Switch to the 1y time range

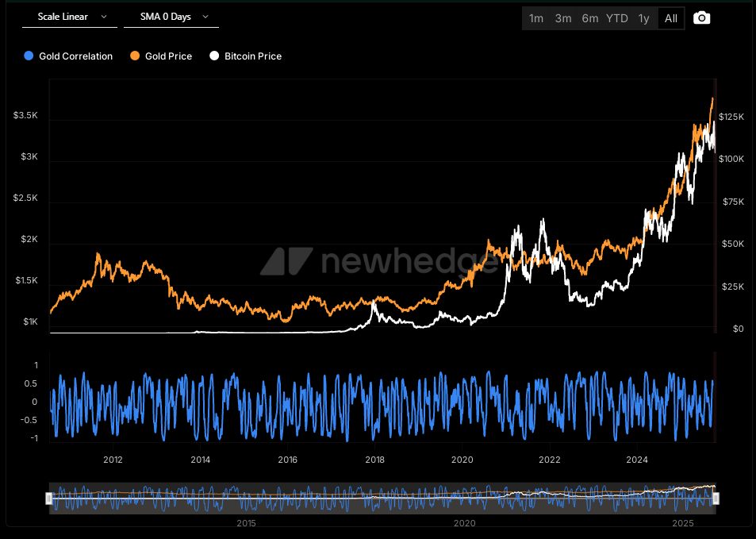[643, 18]
